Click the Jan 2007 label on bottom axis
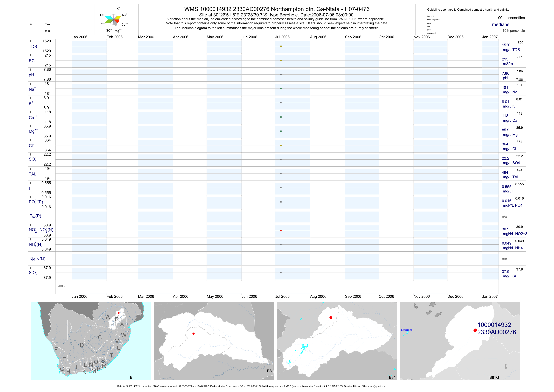 (490, 296)
